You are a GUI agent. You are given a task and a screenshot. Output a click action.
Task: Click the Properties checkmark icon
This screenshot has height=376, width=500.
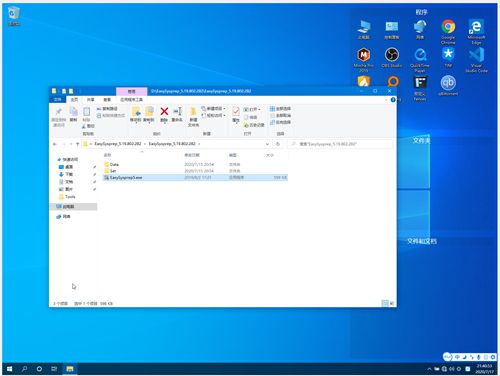click(236, 111)
